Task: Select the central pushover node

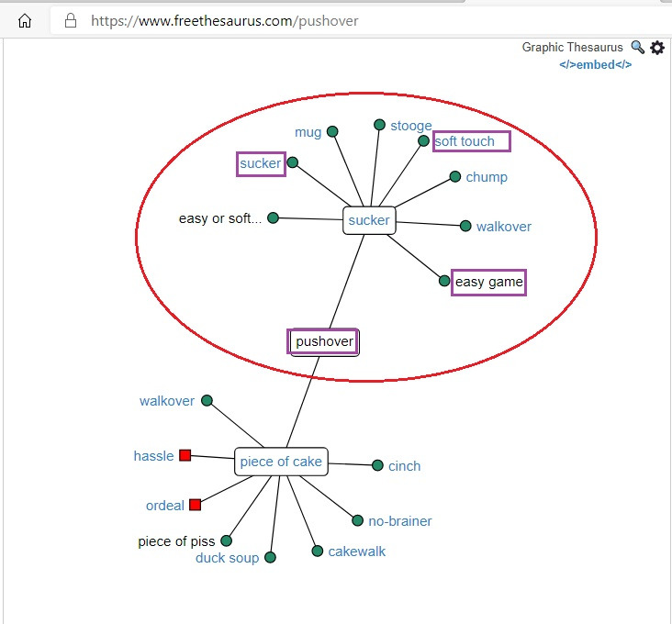Action: 325,341
